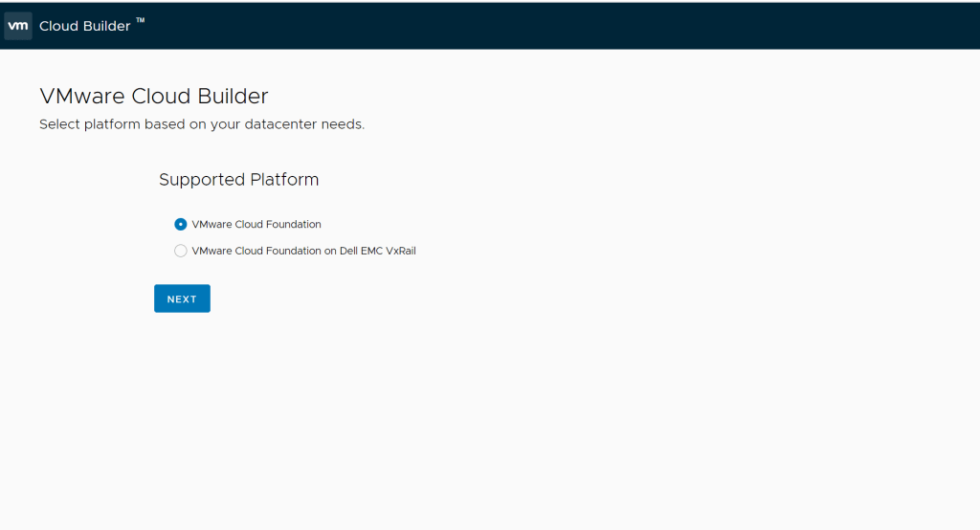
Task: Click the trademark symbol beside Cloud Builder
Action: coord(141,21)
